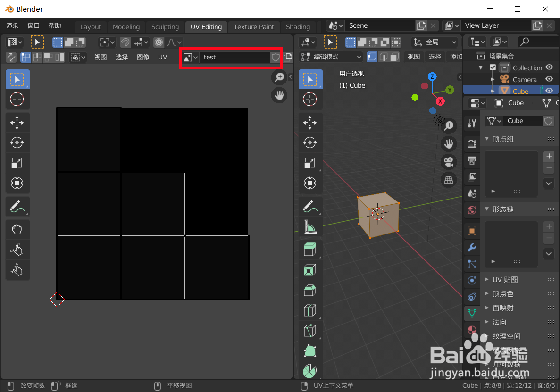
Task: Click the test image name field
Action: 234,57
